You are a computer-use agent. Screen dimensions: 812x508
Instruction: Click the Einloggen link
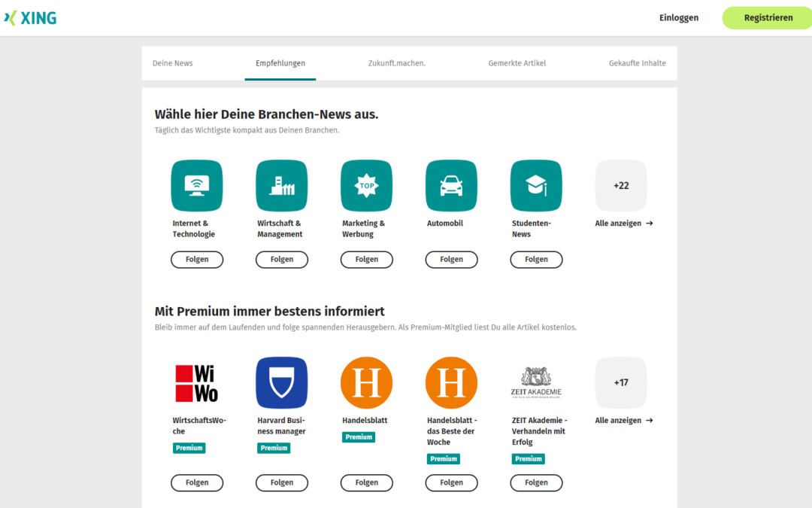[678, 17]
